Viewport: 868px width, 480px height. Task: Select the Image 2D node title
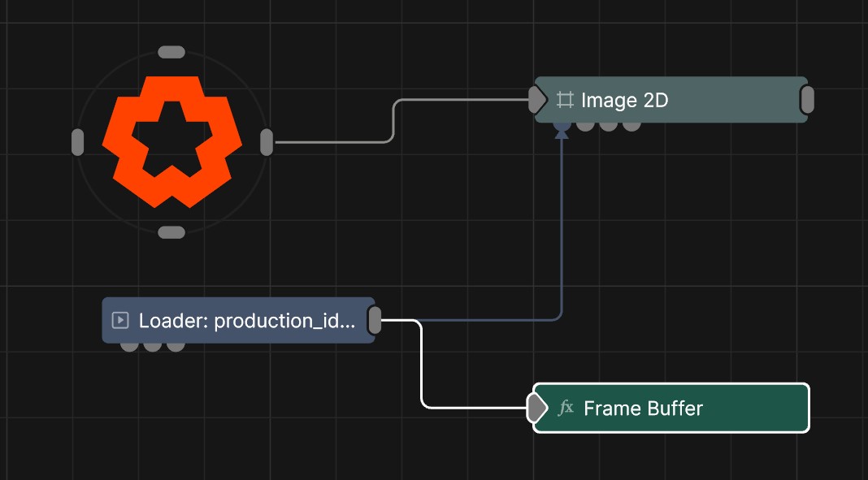tap(624, 101)
